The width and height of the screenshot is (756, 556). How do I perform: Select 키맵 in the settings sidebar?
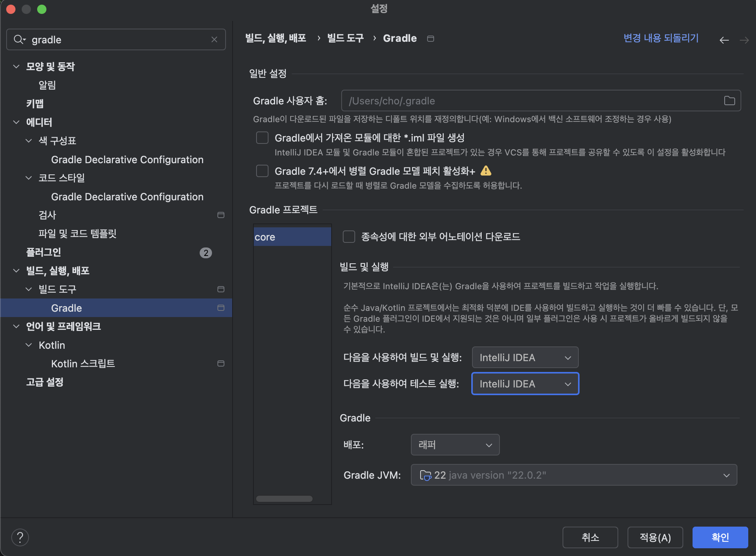click(x=35, y=104)
